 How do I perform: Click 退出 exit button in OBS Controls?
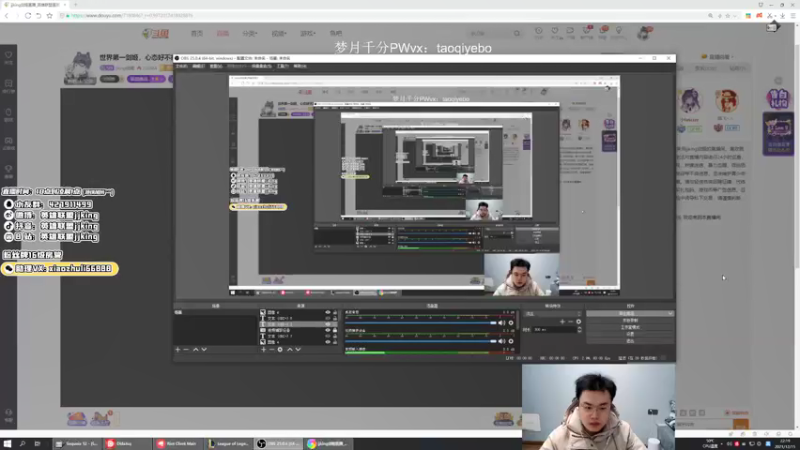[x=631, y=340]
